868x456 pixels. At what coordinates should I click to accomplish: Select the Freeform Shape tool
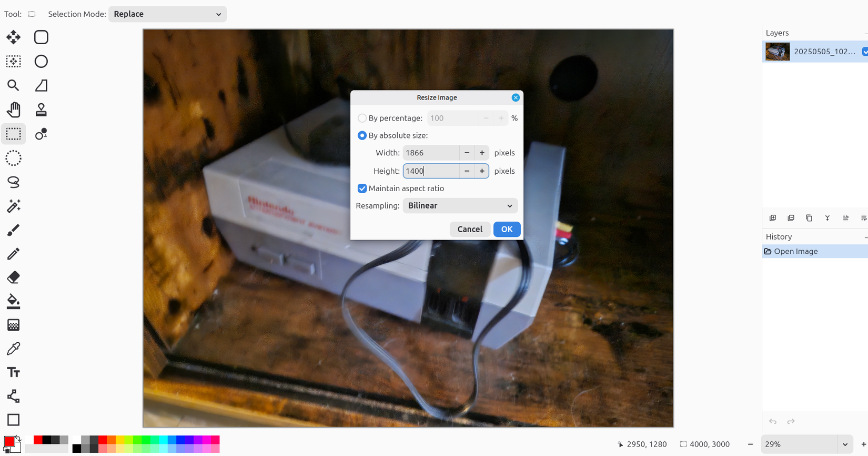click(41, 85)
